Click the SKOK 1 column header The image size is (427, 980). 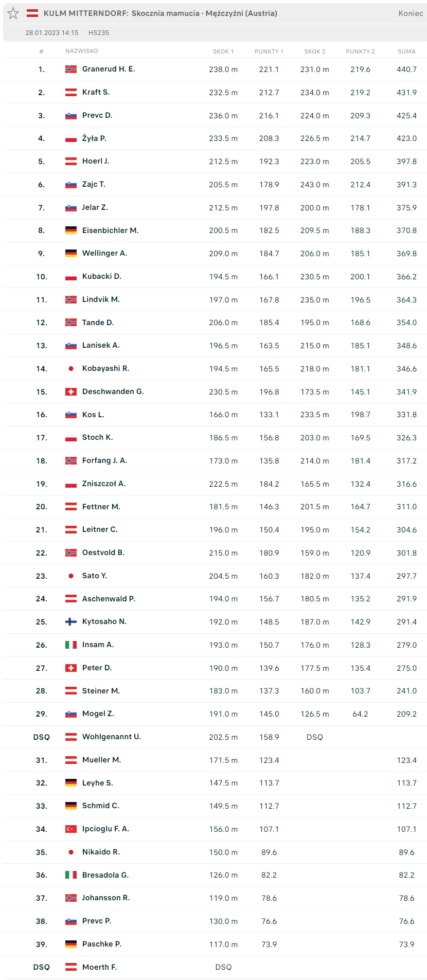point(223,51)
